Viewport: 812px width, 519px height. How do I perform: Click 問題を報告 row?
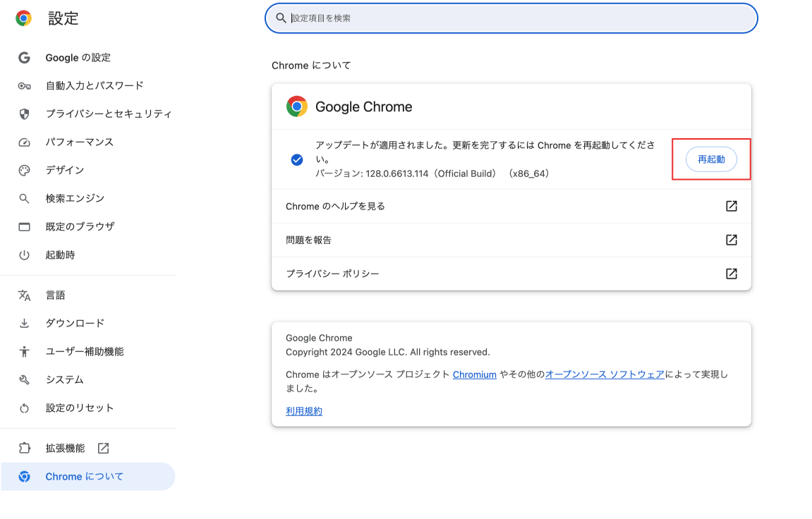tap(511, 240)
